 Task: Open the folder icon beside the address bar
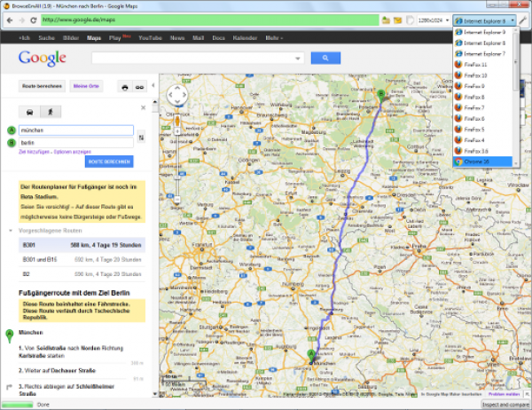tap(386, 20)
